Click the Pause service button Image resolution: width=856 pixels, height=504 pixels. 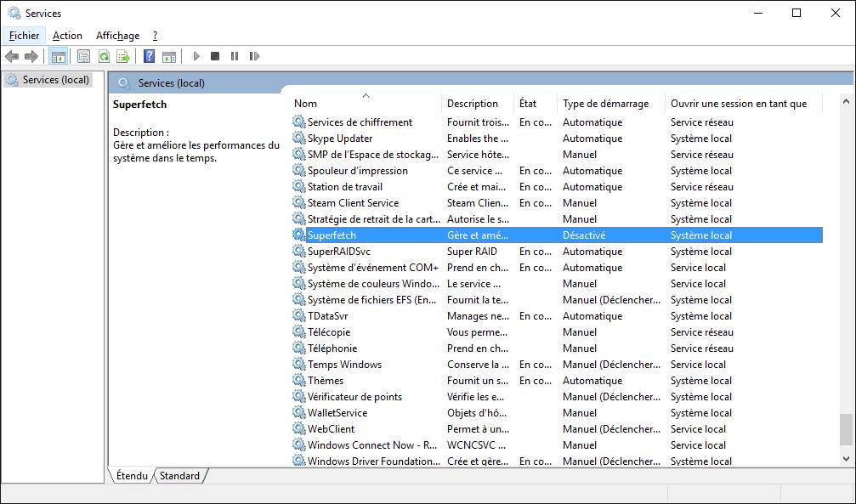tap(235, 56)
